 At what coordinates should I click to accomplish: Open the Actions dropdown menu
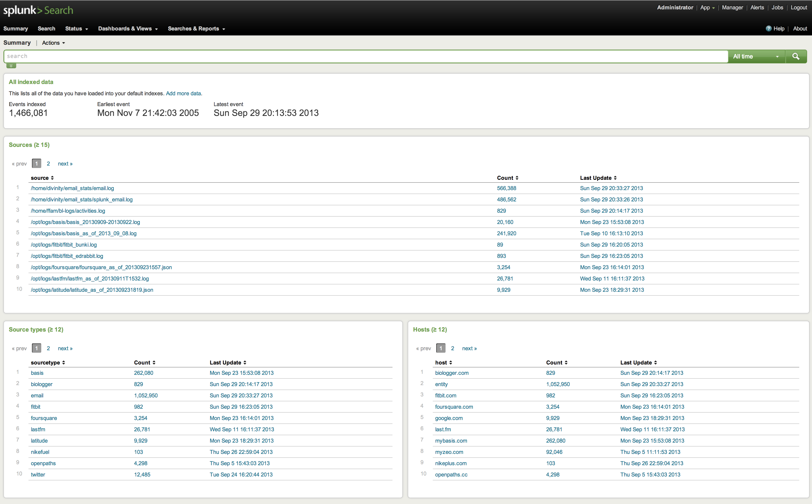tap(53, 43)
